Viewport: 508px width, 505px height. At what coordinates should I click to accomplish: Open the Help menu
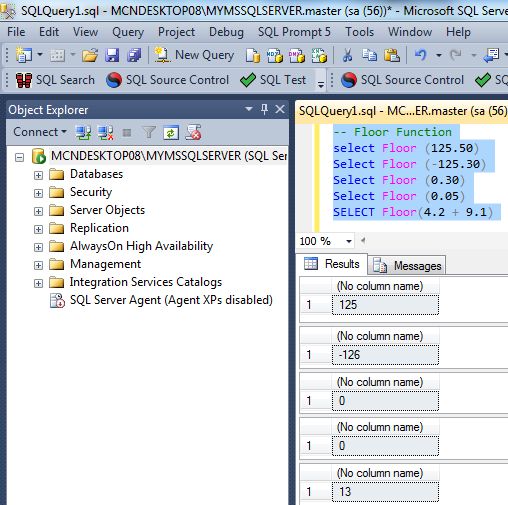458,32
